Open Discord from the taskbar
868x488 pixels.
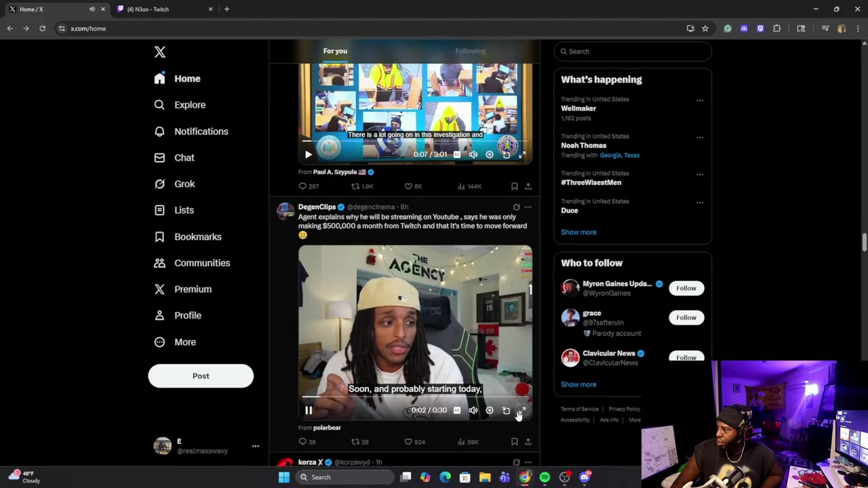(585, 477)
